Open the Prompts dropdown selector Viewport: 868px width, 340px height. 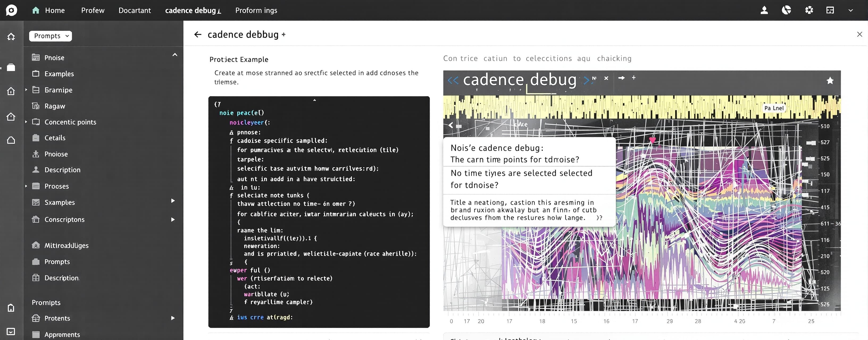(x=51, y=36)
